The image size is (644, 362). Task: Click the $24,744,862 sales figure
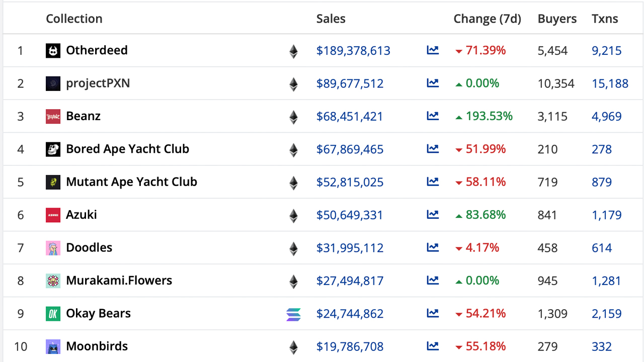(x=350, y=314)
